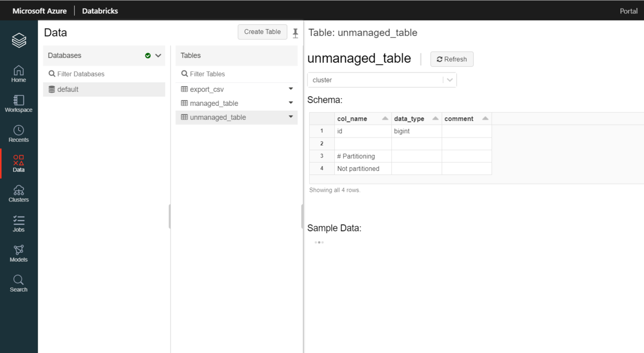Select the Data sidebar icon
Viewport: 644px width, 353px height.
coord(19,164)
